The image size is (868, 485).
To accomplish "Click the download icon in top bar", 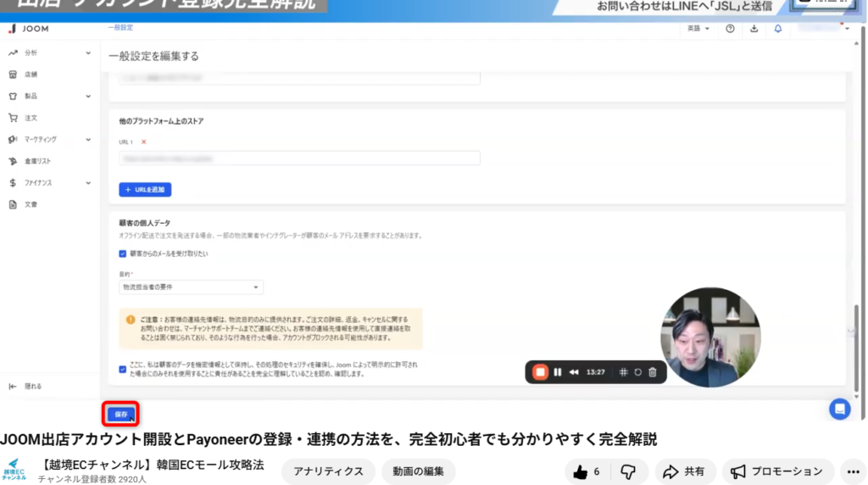I will coord(754,28).
